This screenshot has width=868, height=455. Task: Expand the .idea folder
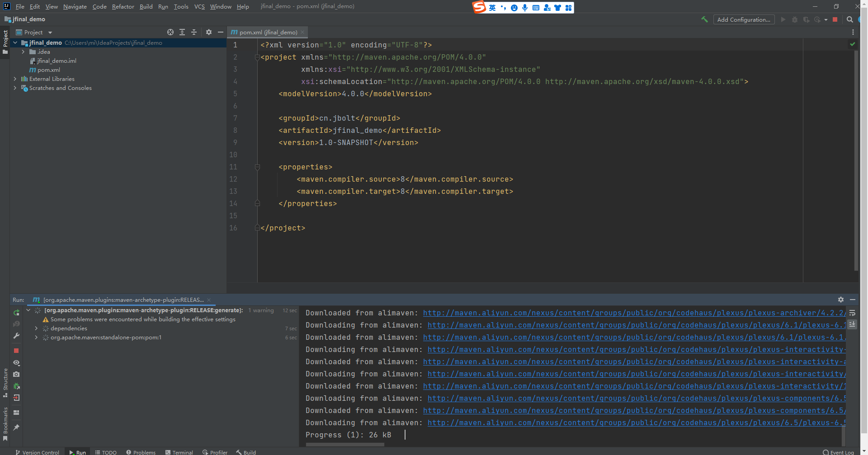click(23, 52)
